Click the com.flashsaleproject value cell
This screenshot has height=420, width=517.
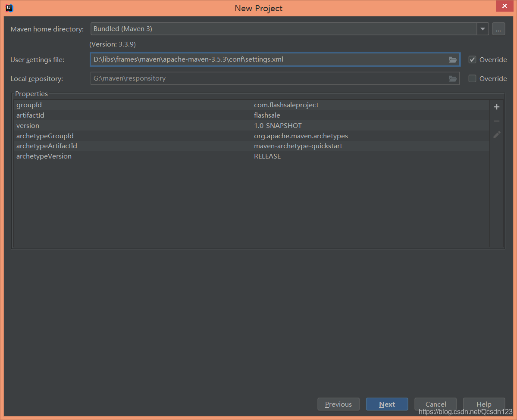[x=286, y=105]
